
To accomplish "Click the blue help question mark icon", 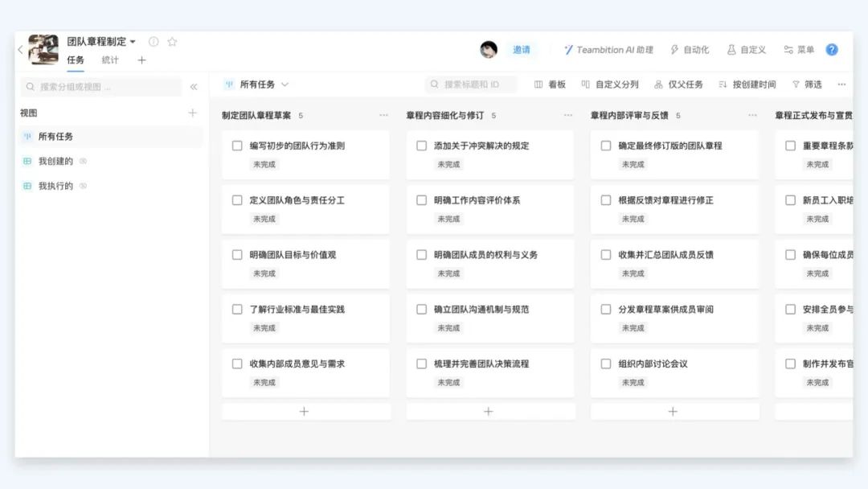I will tap(832, 50).
